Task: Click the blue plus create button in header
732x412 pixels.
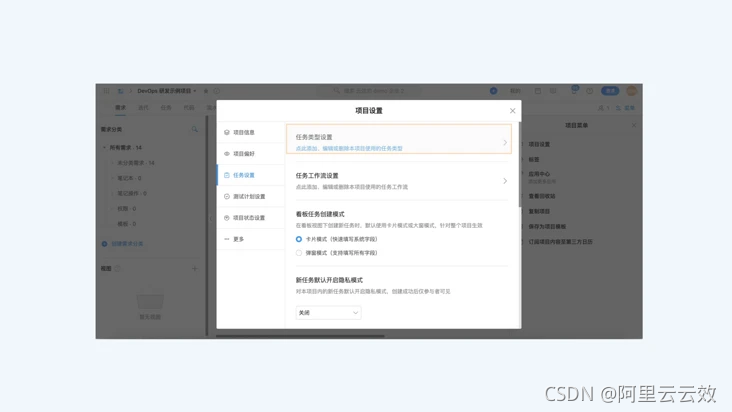Action: click(493, 91)
